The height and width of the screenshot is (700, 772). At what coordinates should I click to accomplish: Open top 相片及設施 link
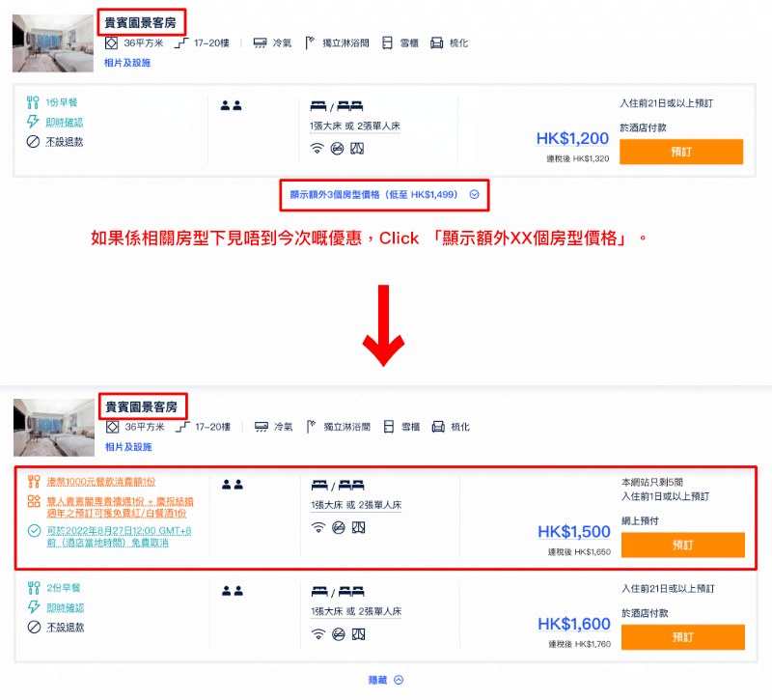coord(127,63)
